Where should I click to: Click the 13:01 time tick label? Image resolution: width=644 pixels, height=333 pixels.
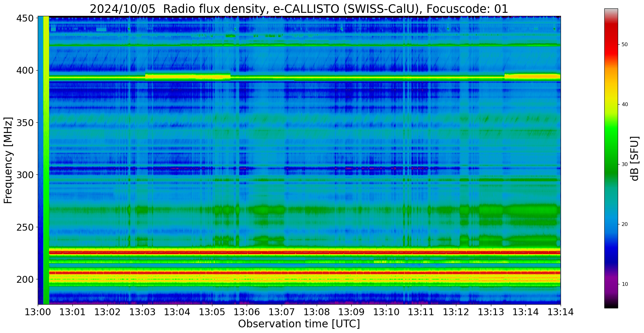click(x=73, y=312)
